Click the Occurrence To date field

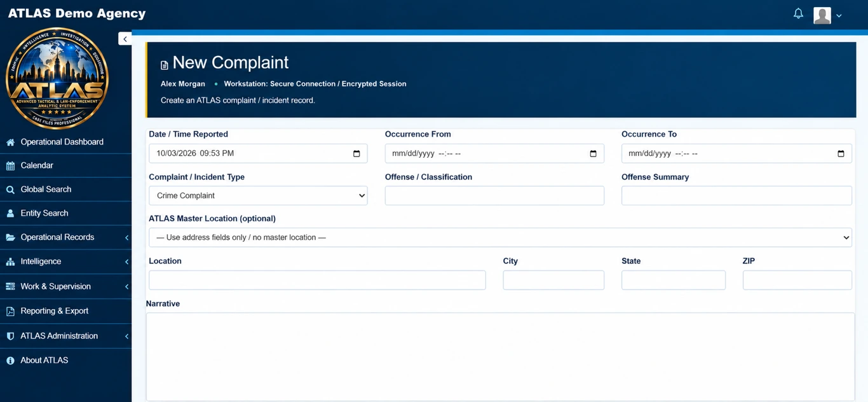tap(736, 153)
